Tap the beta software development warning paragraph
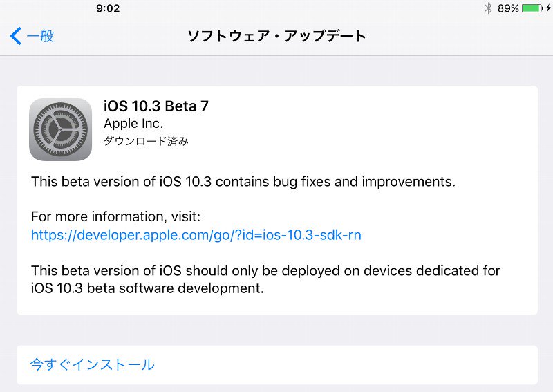Image resolution: width=553 pixels, height=392 pixels. 265,279
